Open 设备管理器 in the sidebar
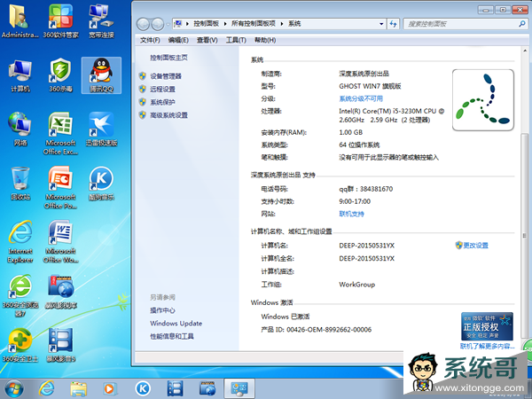This screenshot has width=532, height=399. click(166, 76)
